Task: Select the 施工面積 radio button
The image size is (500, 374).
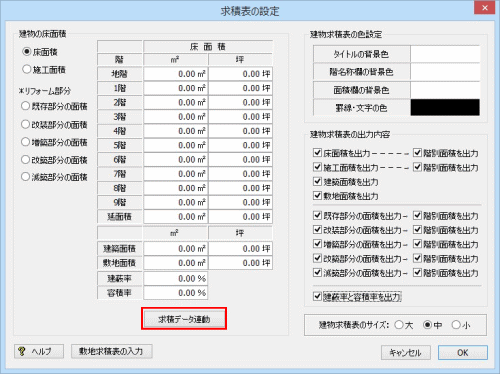Action: tap(27, 69)
